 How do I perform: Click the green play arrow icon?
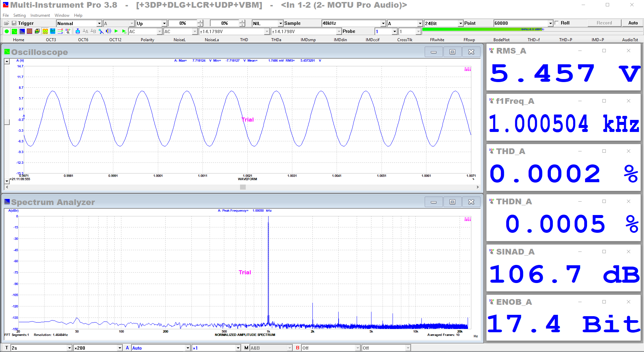(x=116, y=31)
